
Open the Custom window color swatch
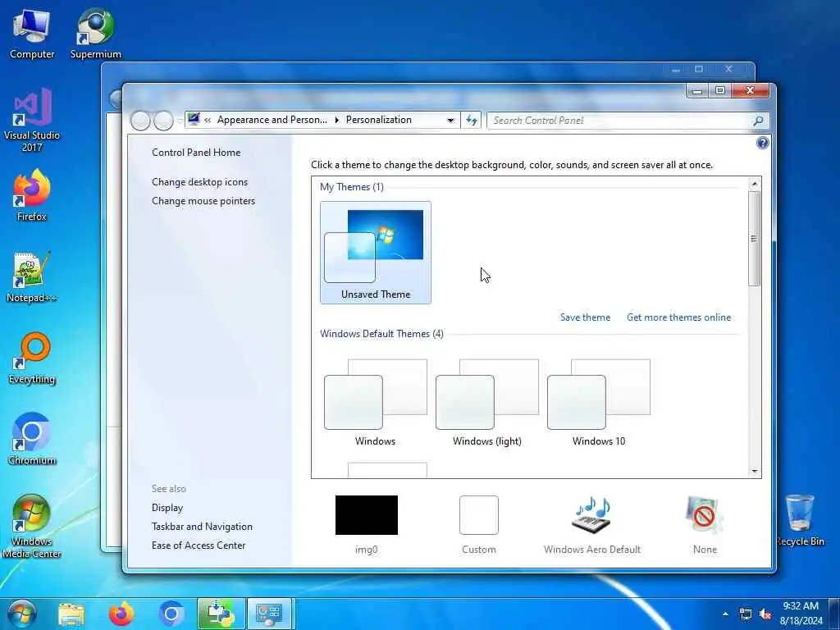tap(479, 524)
